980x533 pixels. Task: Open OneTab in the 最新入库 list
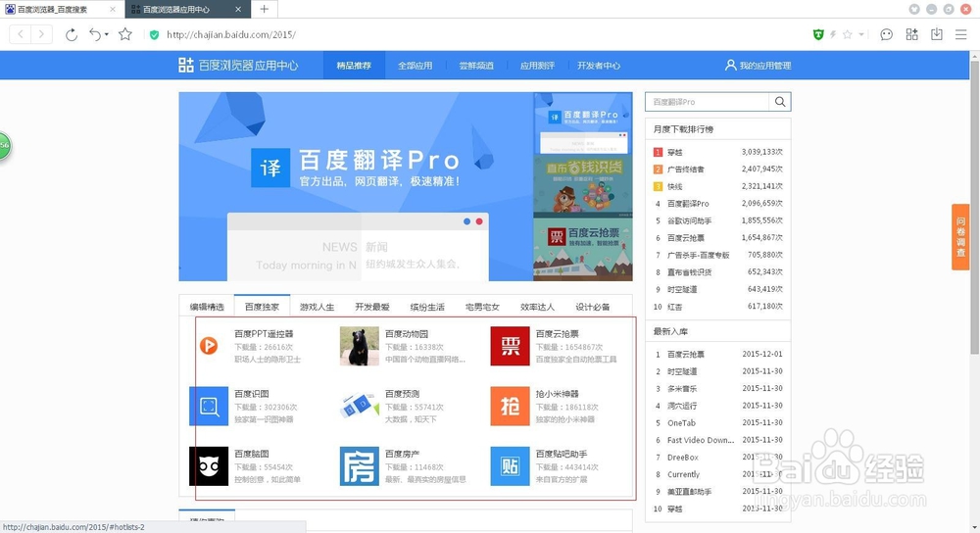(681, 423)
